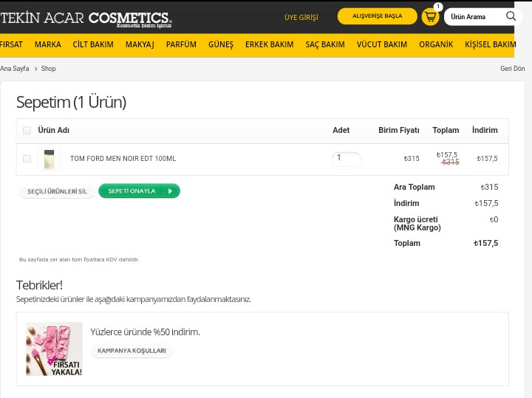
Task: Open the MARKA menu
Action: 48,44
